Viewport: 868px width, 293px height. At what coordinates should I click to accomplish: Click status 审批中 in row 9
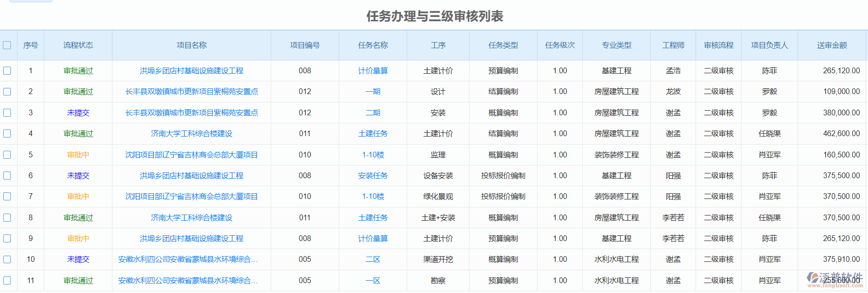[78, 239]
